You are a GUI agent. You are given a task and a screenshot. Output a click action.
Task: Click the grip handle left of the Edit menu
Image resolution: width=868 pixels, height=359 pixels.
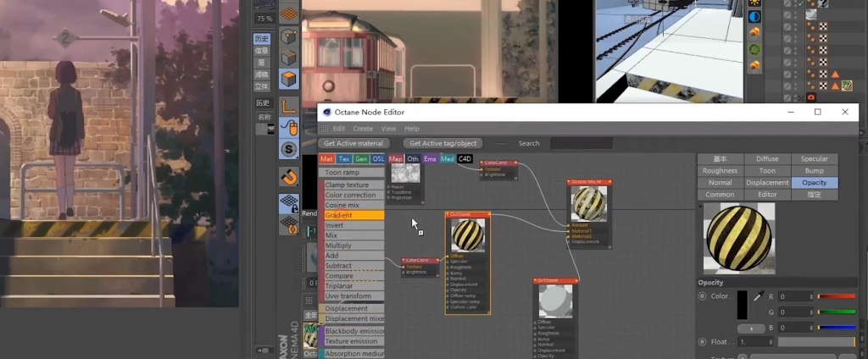325,129
